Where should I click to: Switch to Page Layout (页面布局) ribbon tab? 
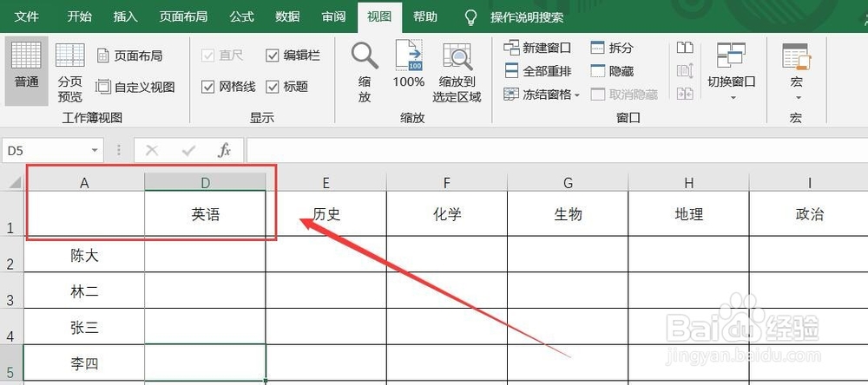(x=183, y=16)
